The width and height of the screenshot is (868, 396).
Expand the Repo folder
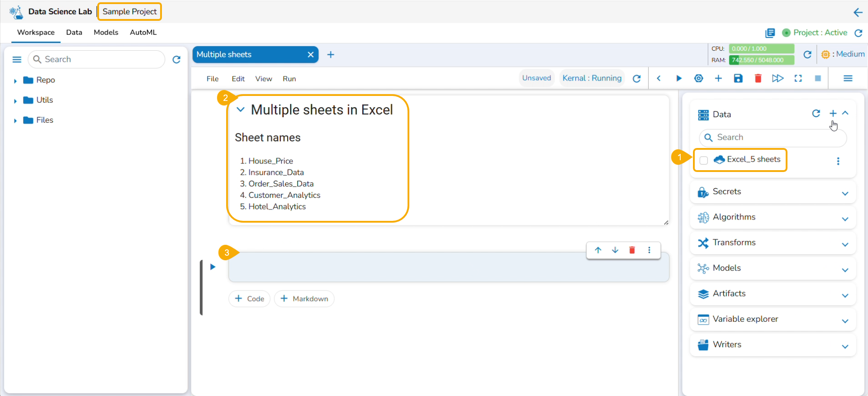pos(15,81)
